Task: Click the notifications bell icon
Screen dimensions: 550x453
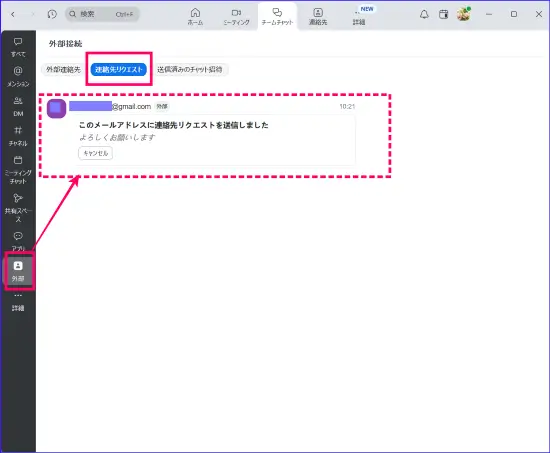Action: (x=424, y=14)
